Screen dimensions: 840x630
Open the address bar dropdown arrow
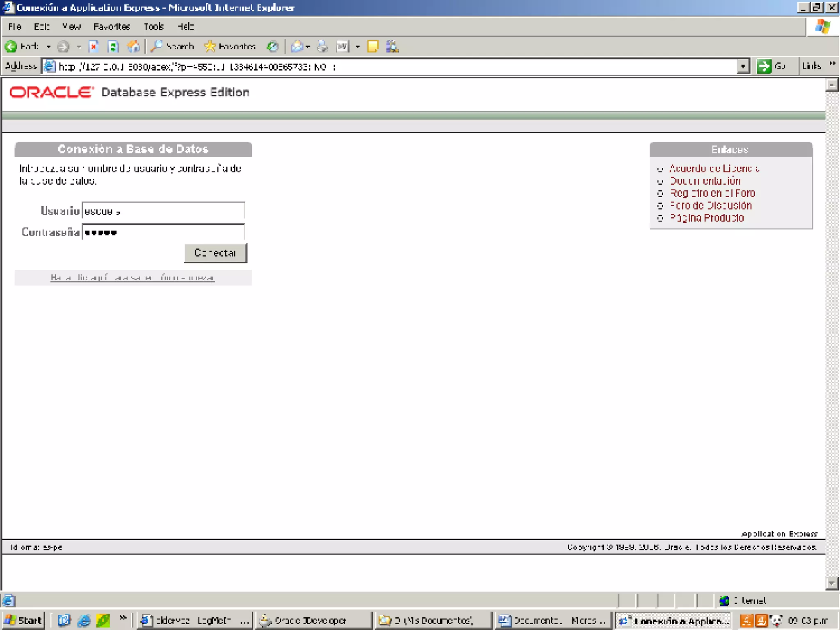point(743,66)
